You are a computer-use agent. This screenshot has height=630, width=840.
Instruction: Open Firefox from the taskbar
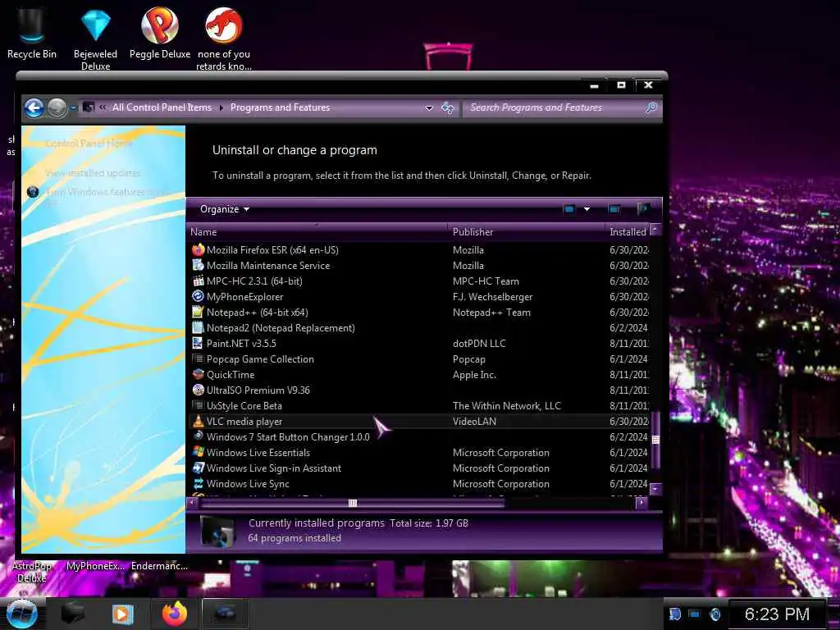pos(175,614)
